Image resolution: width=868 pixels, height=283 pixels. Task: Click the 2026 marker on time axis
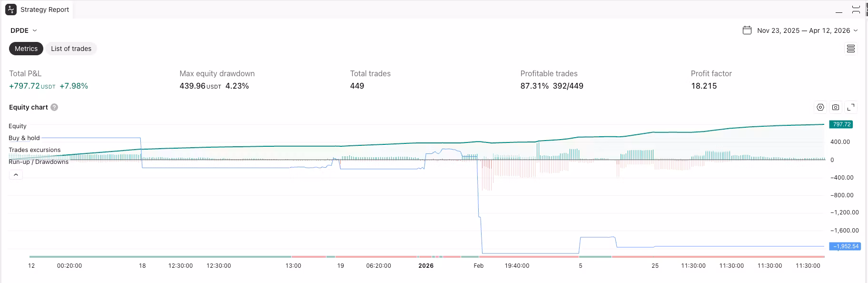pyautogui.click(x=426, y=266)
